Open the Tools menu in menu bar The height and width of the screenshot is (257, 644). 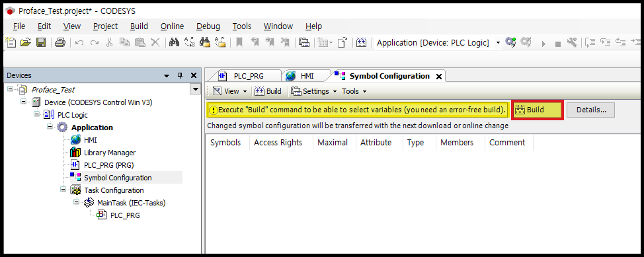point(242,26)
